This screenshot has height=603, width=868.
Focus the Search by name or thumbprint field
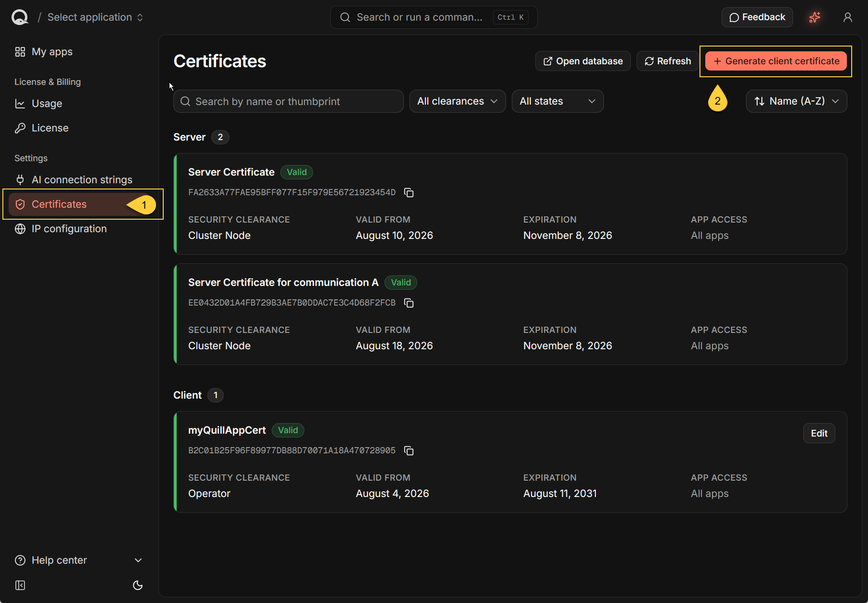(x=288, y=101)
